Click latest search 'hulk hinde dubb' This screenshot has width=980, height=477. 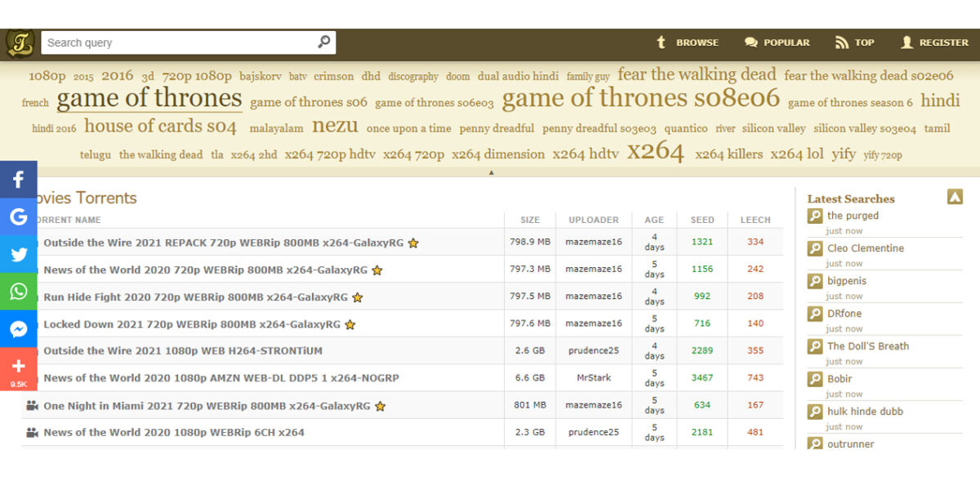click(865, 412)
